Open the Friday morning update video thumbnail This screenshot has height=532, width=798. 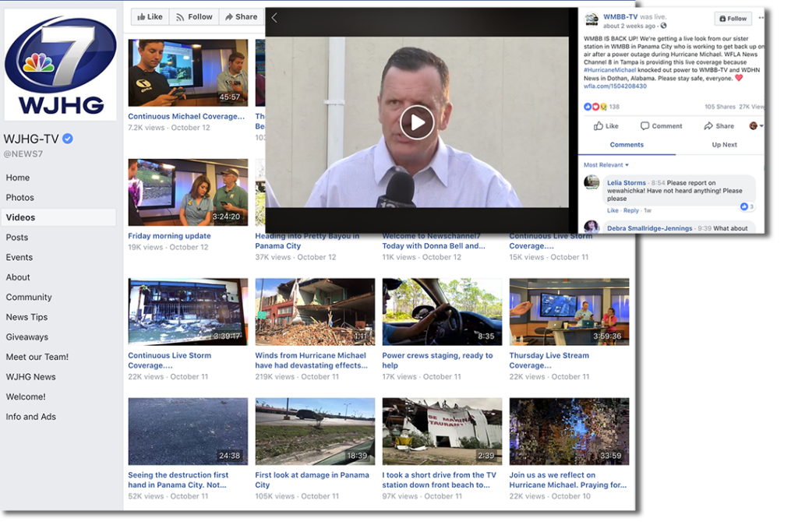[188, 192]
